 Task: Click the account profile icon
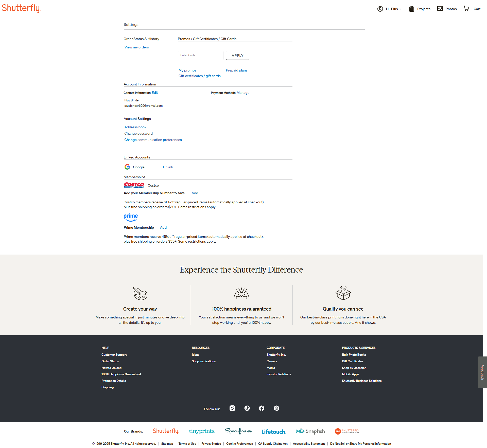coord(380,9)
